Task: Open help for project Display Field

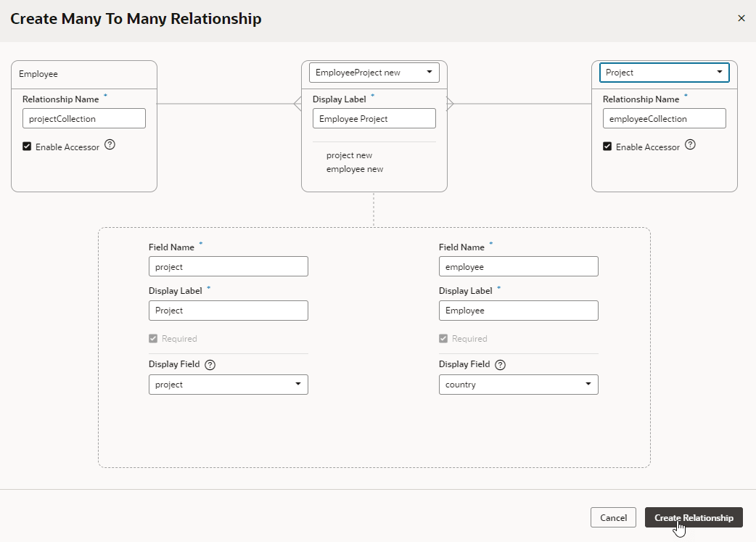Action: point(210,365)
